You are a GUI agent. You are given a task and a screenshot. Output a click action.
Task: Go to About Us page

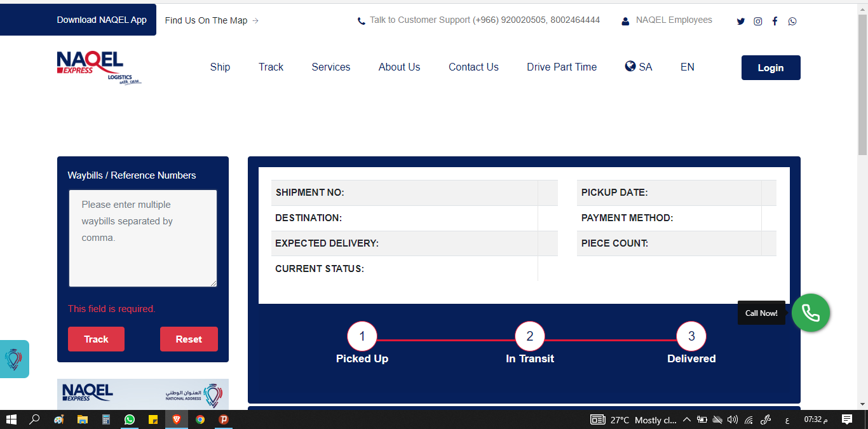(399, 67)
